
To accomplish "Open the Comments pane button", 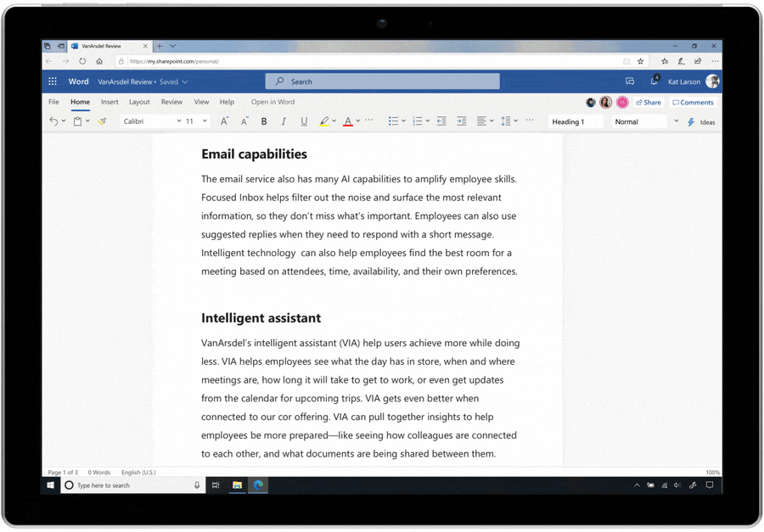I will click(x=693, y=103).
